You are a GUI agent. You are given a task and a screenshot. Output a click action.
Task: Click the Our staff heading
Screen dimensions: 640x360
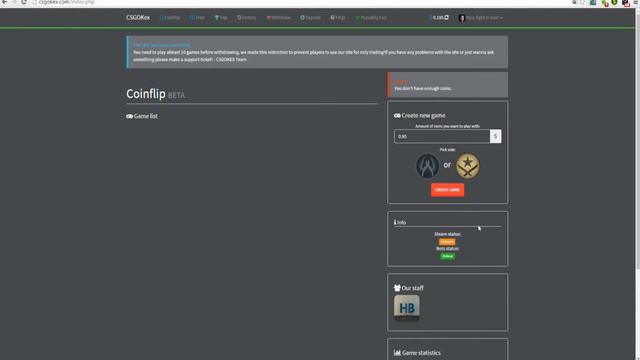tap(409, 288)
